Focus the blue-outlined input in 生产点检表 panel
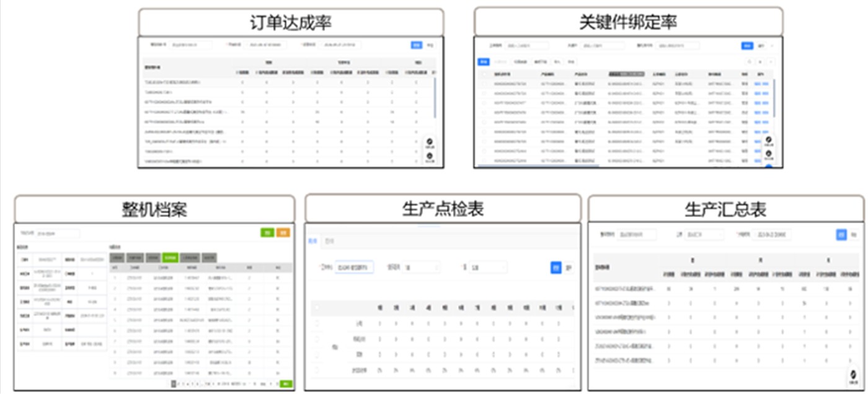The width and height of the screenshot is (868, 394). click(355, 267)
